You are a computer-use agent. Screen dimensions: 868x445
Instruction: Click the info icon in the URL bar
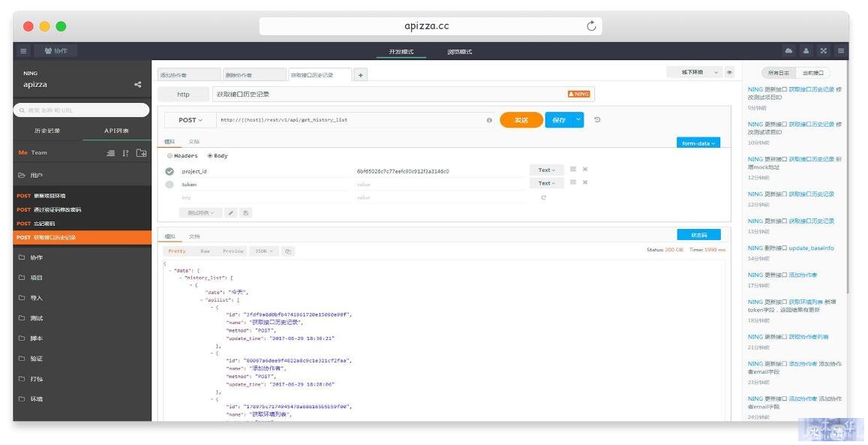pyautogui.click(x=489, y=120)
